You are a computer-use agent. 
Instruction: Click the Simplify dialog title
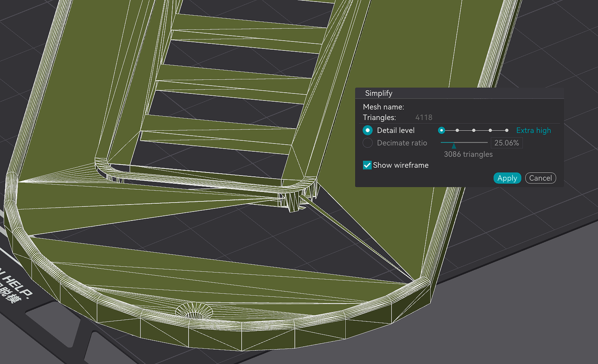[x=379, y=93]
